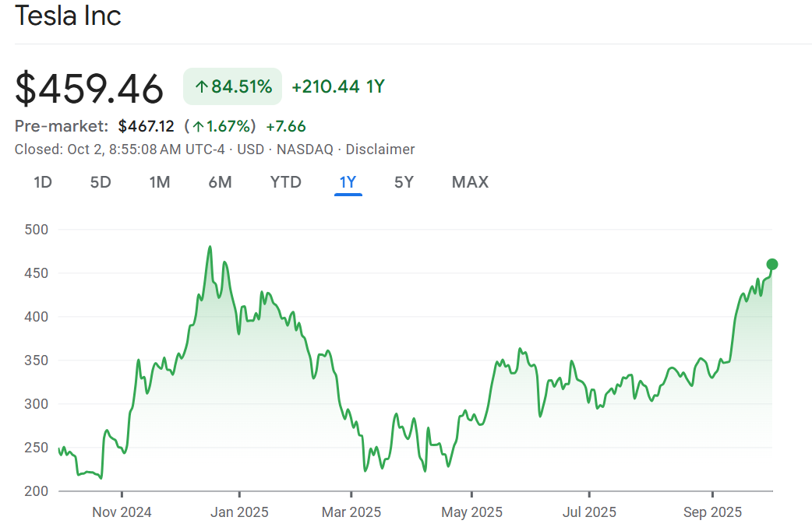This screenshot has height=531, width=812.
Task: Open the Disclaimer link
Action: click(x=380, y=149)
